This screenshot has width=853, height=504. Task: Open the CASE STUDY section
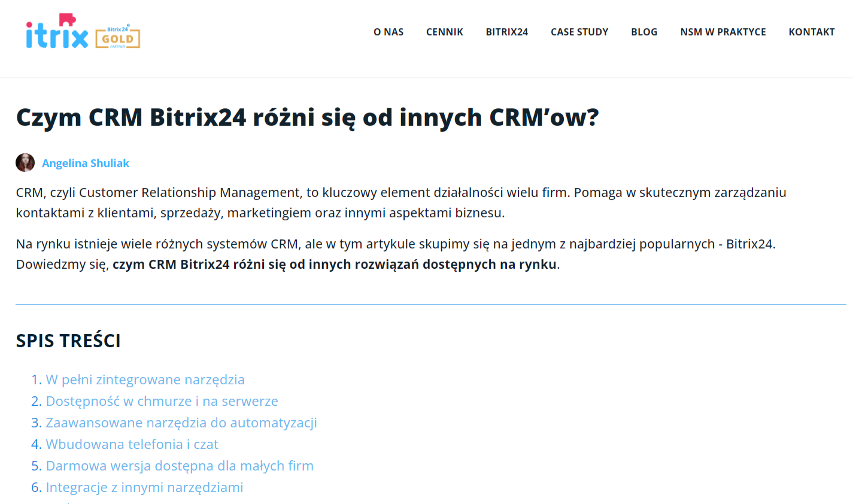[579, 32]
